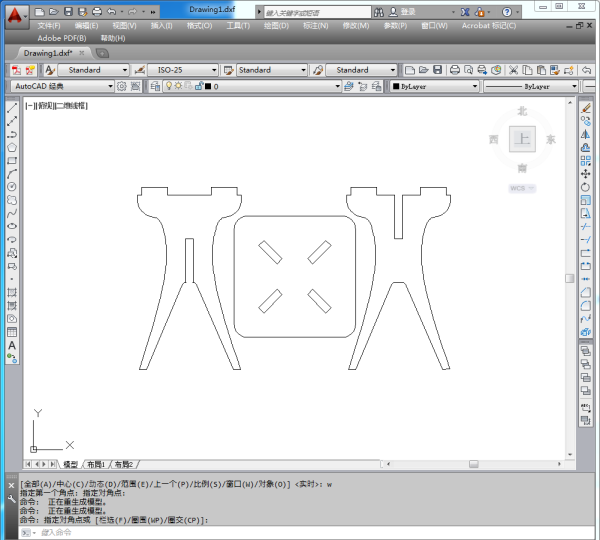Expand the layer list dropdown arrow

click(x=337, y=86)
